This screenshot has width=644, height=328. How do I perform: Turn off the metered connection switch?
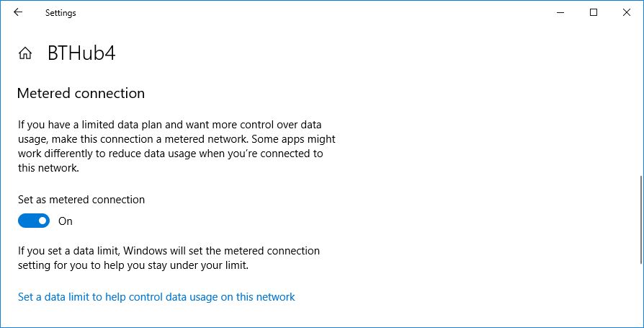(34, 221)
